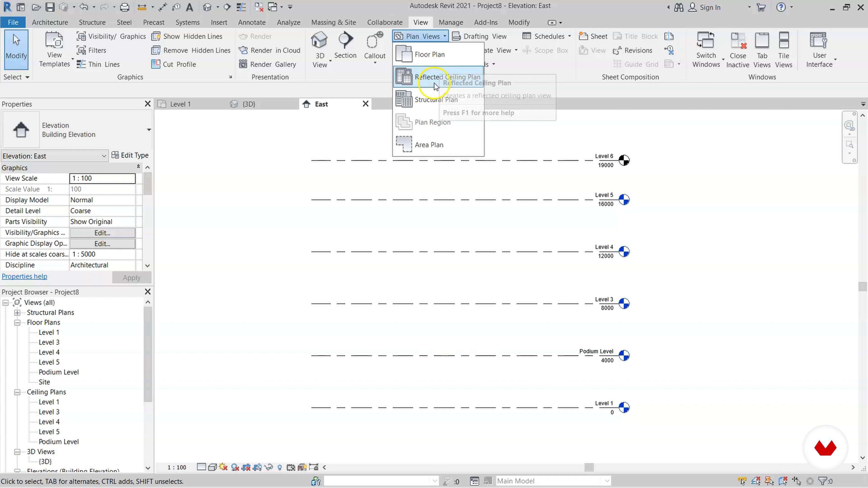
Task: Pick the Aligned Dimension tool in quick access
Action: click(163, 7)
